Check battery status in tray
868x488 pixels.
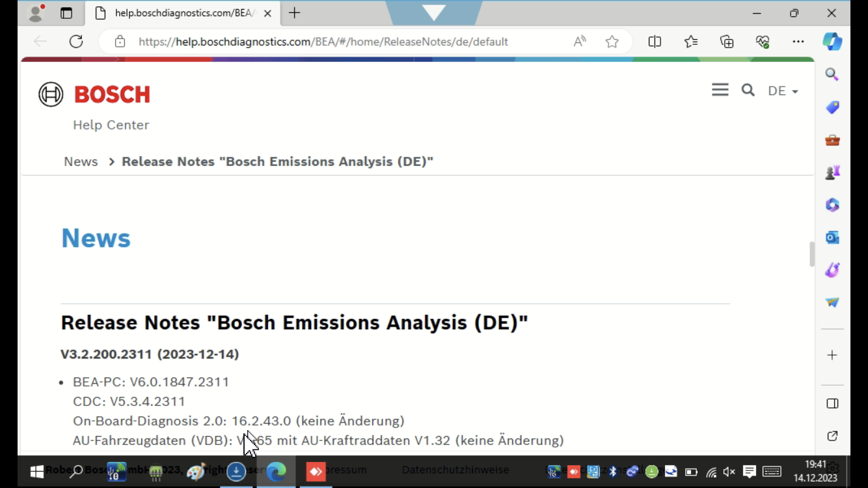(x=691, y=472)
